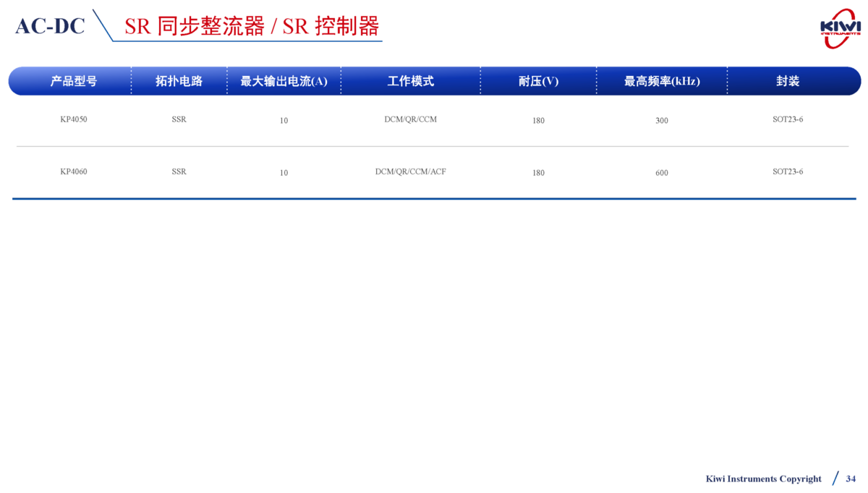Screen dimensions: 868x493
Task: Click the 180 voltage value in KP4060 row
Action: 538,173
